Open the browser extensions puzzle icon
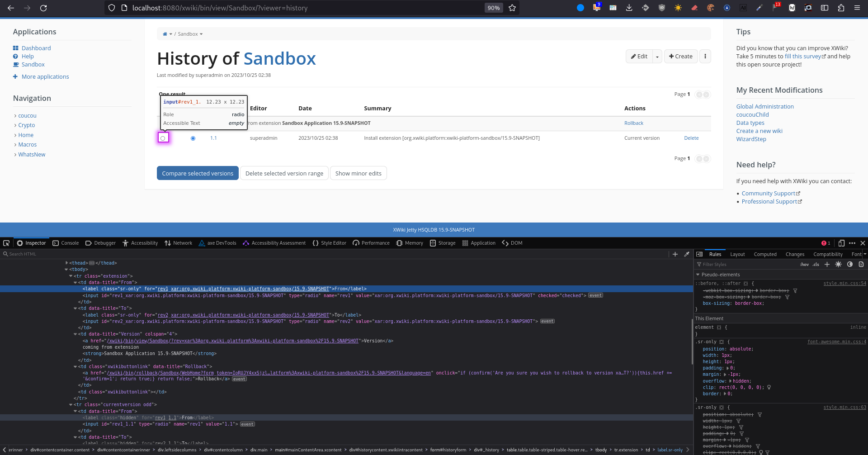 (841, 8)
